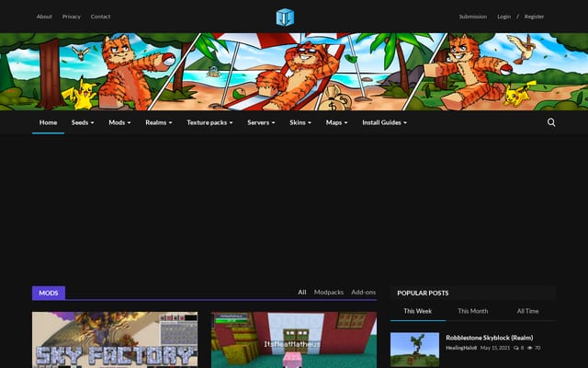This screenshot has height=368, width=588.
Task: Select the All filter in Mods section
Action: click(x=302, y=293)
